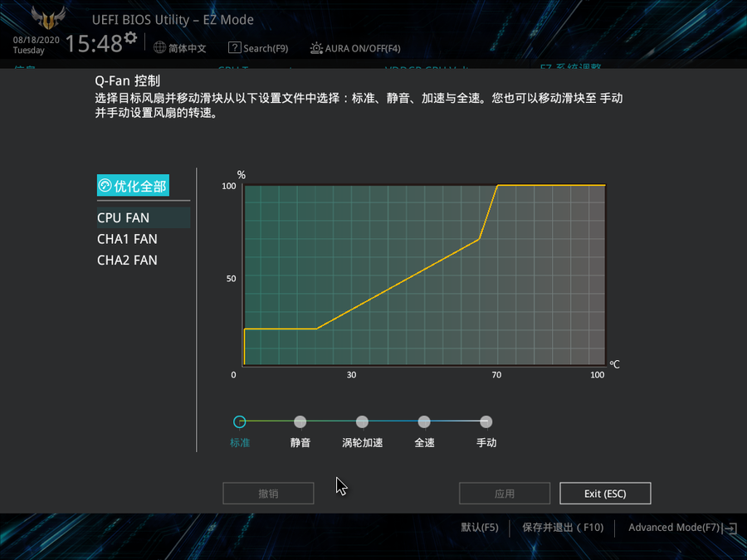Viewport: 747px width, 560px height.
Task: Select CHA1 FAN in the fan list
Action: [127, 239]
